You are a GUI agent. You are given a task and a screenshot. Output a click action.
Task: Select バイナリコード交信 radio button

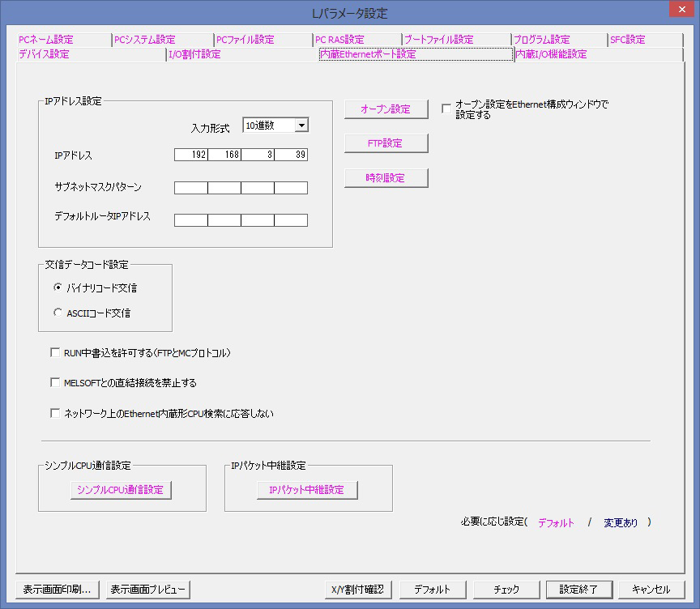click(58, 287)
